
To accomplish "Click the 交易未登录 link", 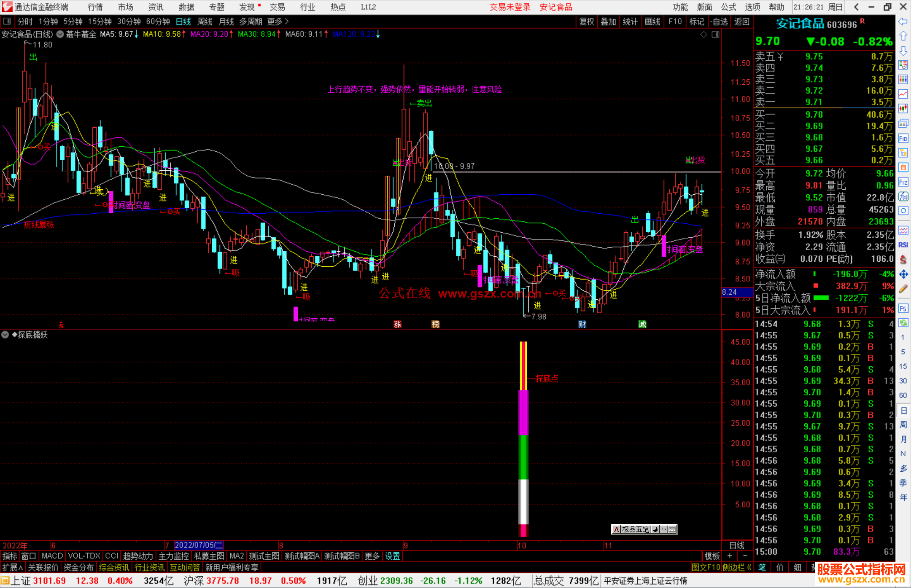I will (x=510, y=7).
